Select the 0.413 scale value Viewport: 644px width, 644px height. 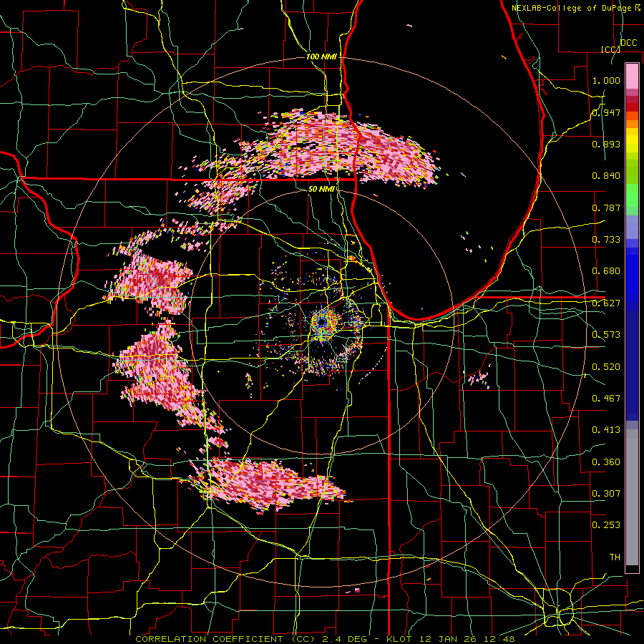(x=606, y=430)
